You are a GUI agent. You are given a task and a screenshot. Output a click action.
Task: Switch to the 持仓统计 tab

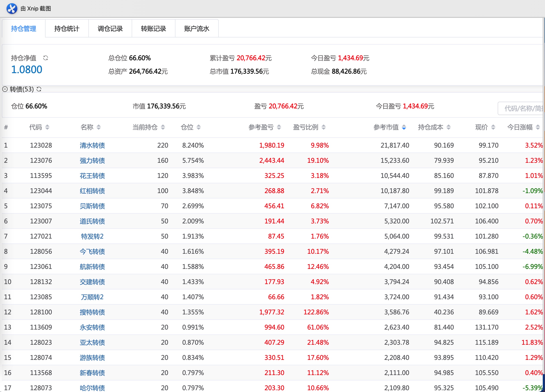(x=67, y=29)
